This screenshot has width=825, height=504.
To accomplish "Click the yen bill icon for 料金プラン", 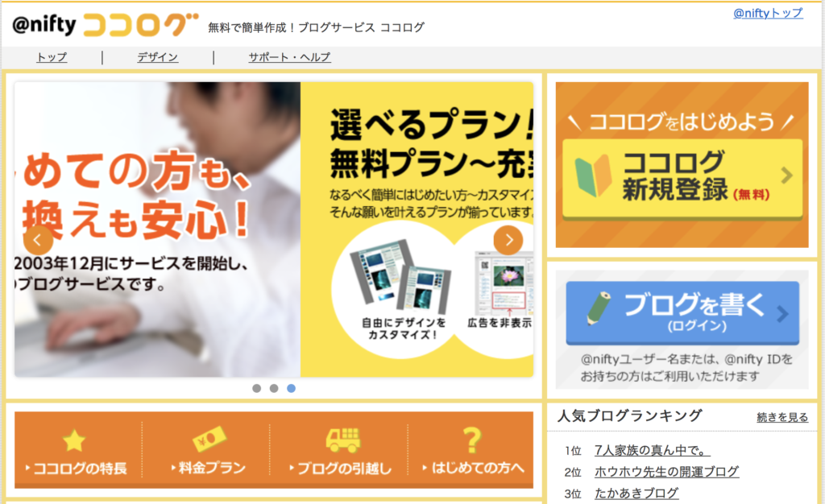I will click(209, 439).
